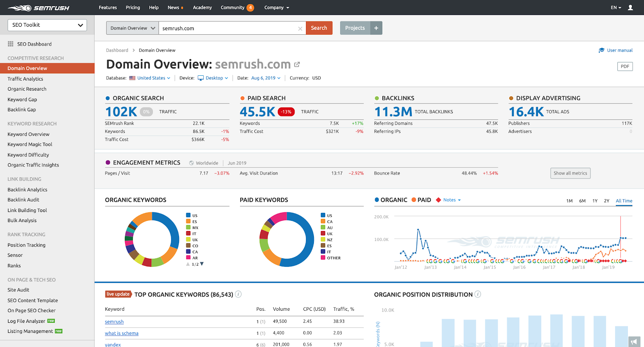
Task: Open the EN language dropdown
Action: click(x=616, y=8)
